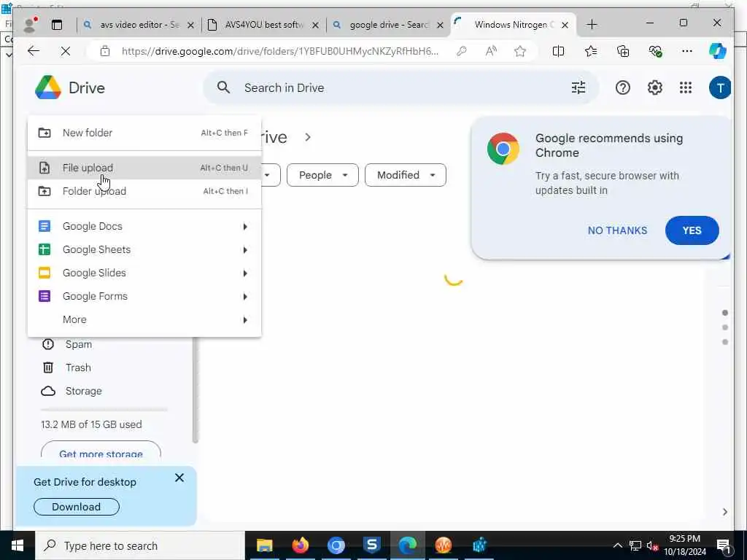
Task: Open the taskbar clock and date
Action: pos(685,545)
